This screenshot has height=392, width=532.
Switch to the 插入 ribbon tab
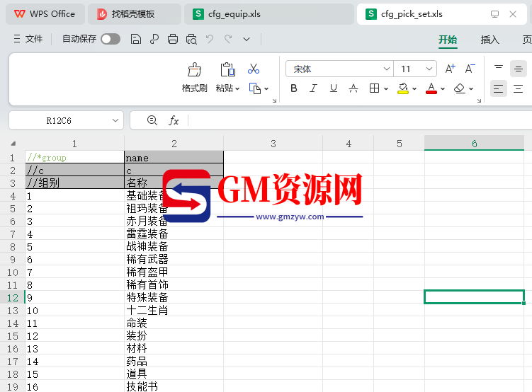pyautogui.click(x=489, y=40)
